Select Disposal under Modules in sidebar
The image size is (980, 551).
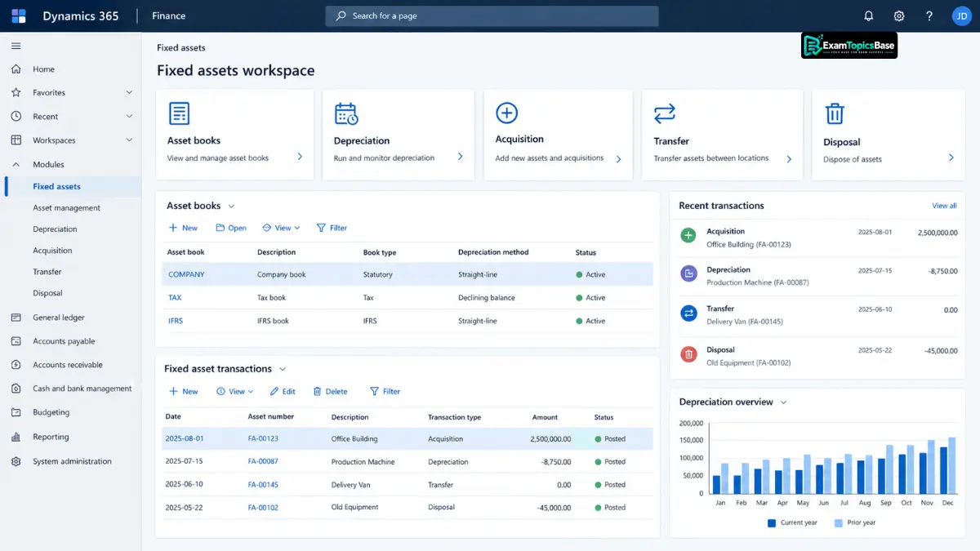point(47,293)
